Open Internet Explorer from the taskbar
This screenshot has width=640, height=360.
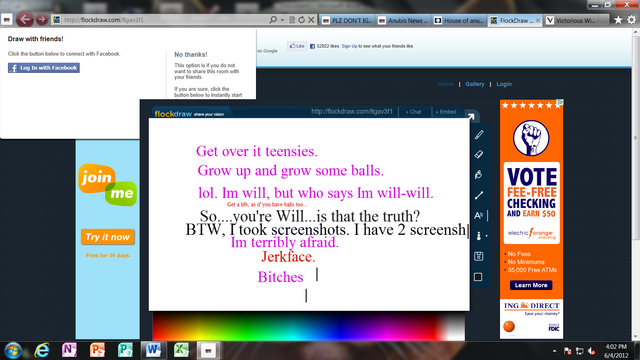click(42, 350)
